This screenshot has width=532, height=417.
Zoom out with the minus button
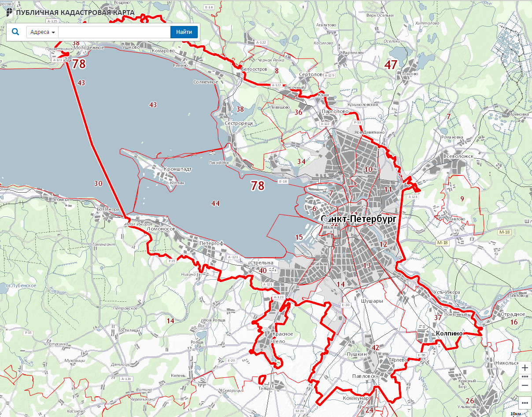coord(525,386)
